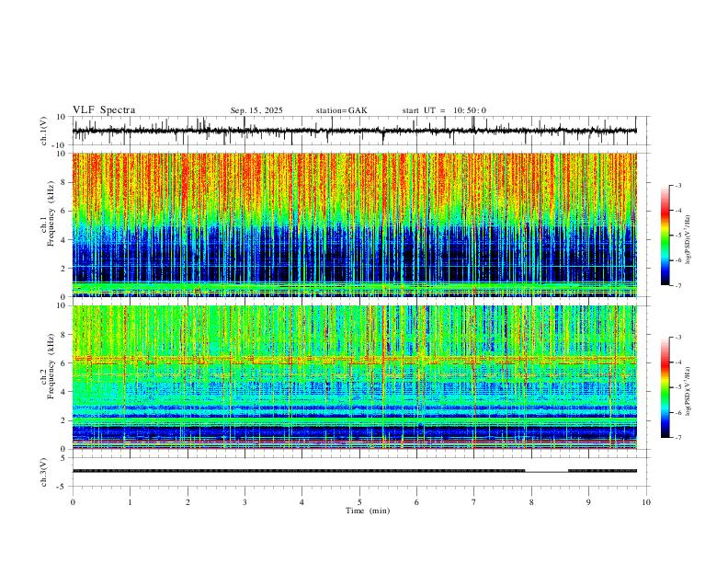This screenshot has width=728, height=563.
Task: Click the black ch.3 signal bar
Action: (354, 471)
